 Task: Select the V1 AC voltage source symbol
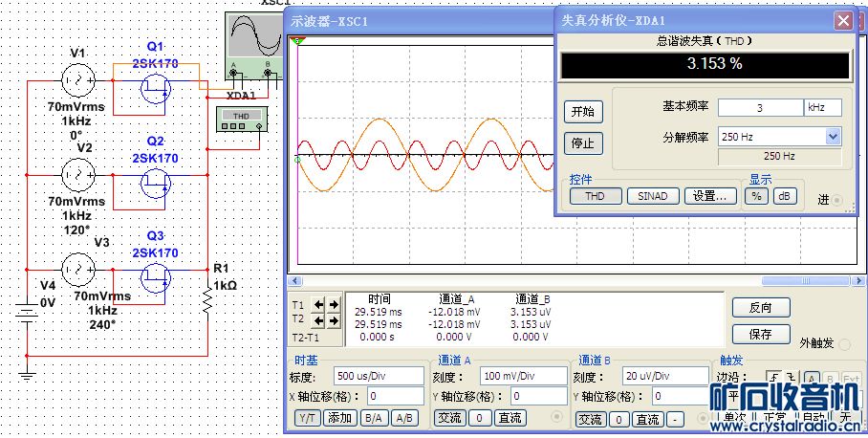(x=77, y=80)
